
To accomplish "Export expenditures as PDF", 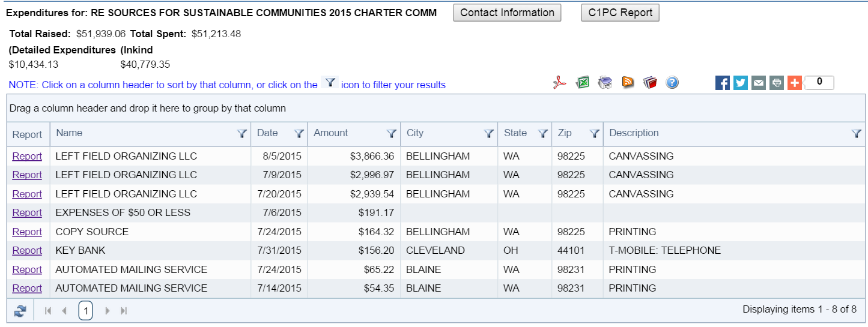I will pyautogui.click(x=560, y=83).
